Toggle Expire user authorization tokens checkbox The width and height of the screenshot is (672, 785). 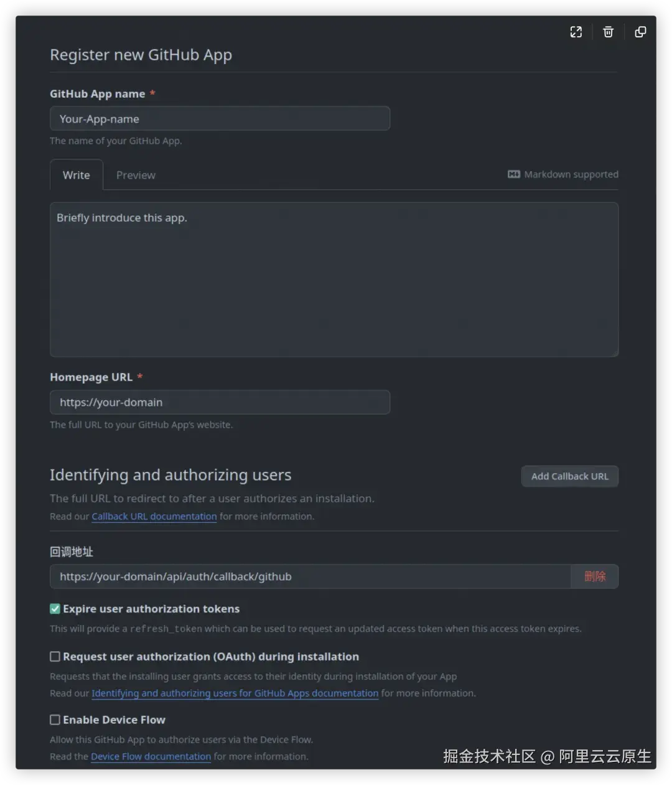[x=55, y=609]
